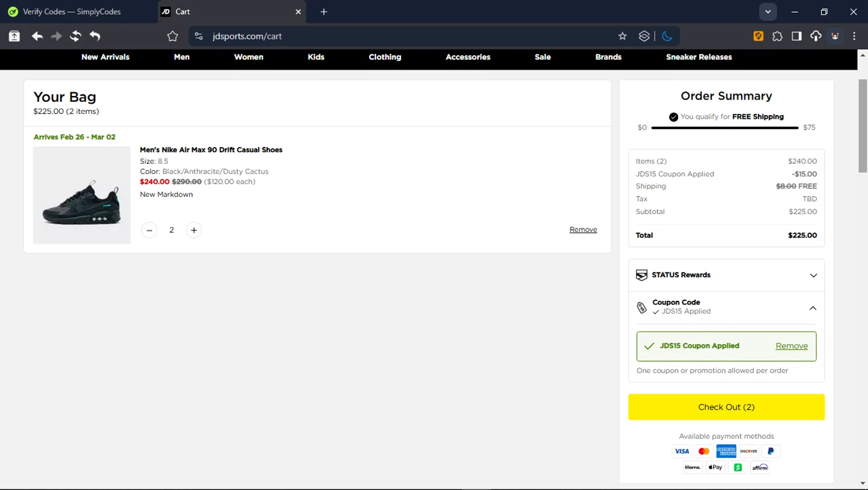The width and height of the screenshot is (868, 490).
Task: Open the orange extension icon
Action: coord(758,36)
